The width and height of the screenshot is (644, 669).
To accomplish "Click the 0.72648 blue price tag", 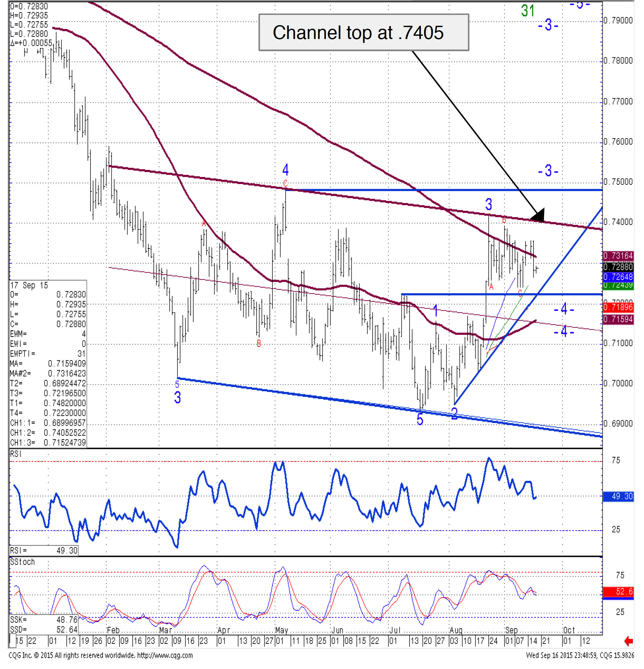I will point(618,277).
